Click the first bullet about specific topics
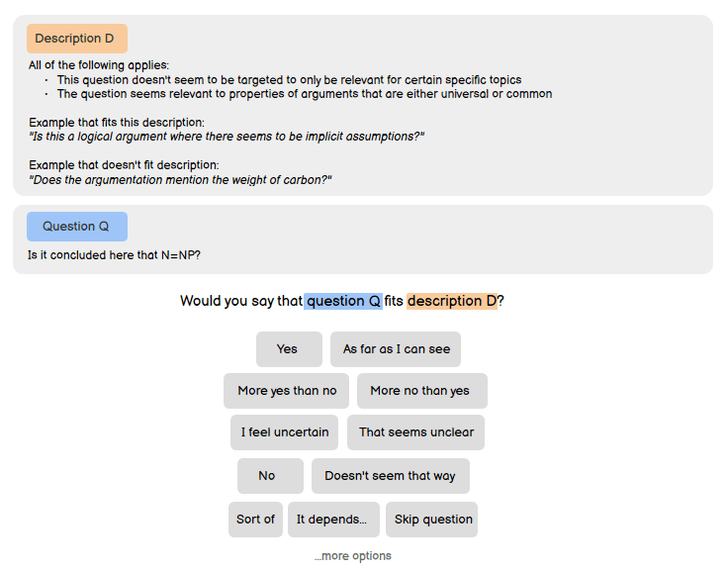The height and width of the screenshot is (572, 728). pyautogui.click(x=288, y=80)
